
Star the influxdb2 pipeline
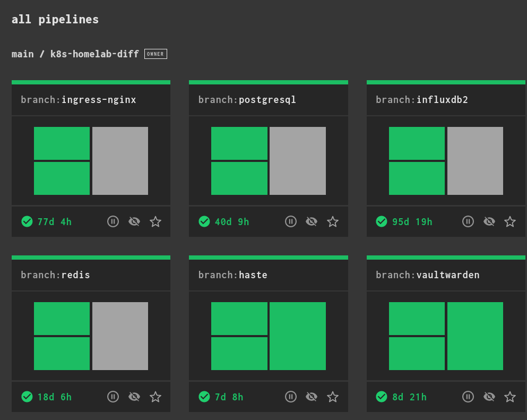(x=510, y=221)
